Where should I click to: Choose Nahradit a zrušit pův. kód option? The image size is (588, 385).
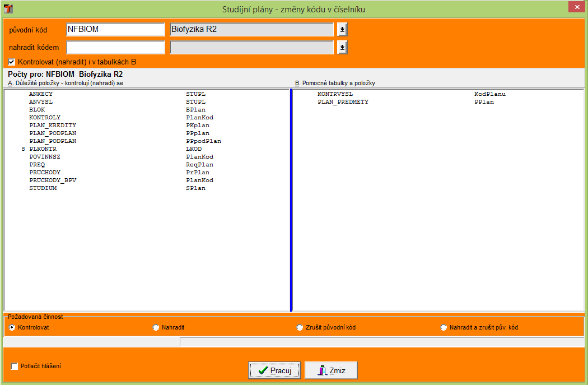[x=444, y=327]
